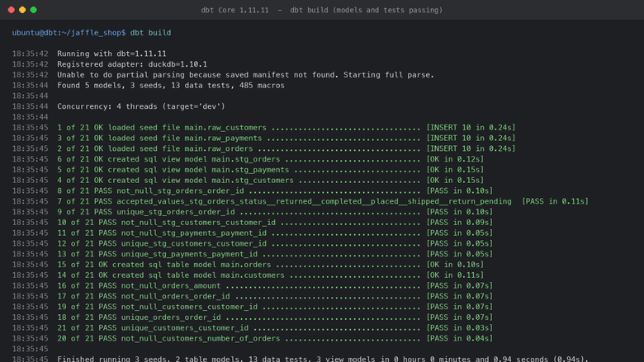Click the window title 'dbt Core 1.11.11'
This screenshot has width=644, height=362.
[234, 10]
